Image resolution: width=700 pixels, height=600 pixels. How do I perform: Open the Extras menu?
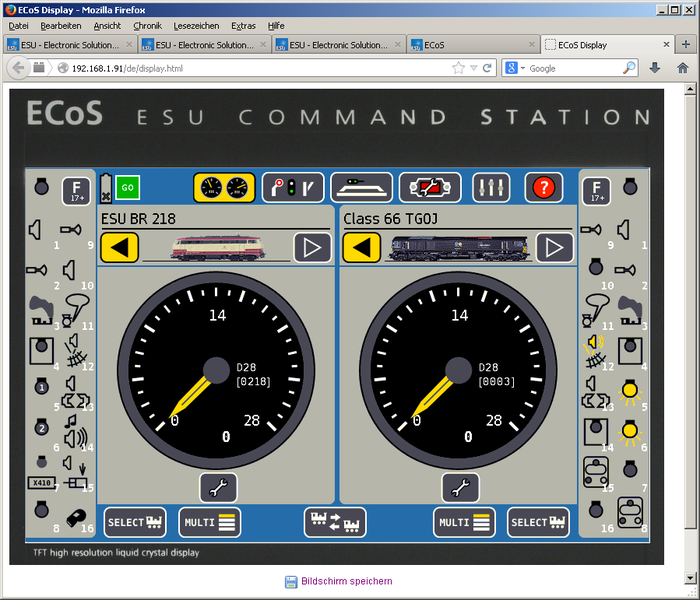point(243,26)
